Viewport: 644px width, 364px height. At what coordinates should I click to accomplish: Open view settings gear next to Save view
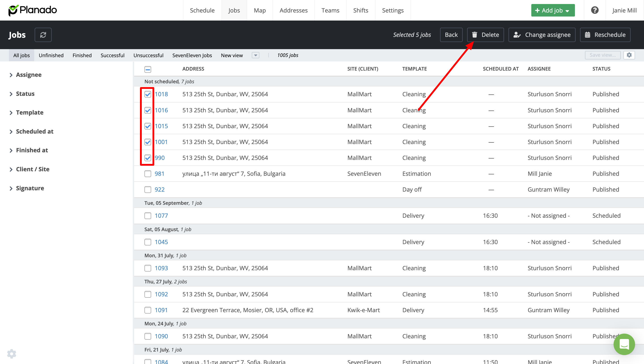(629, 55)
